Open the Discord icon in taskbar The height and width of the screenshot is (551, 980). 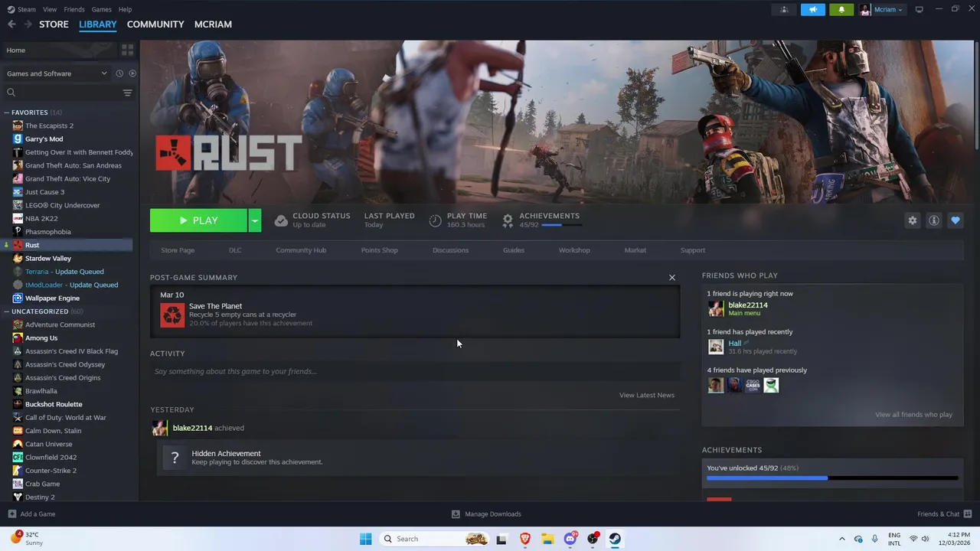tap(570, 539)
